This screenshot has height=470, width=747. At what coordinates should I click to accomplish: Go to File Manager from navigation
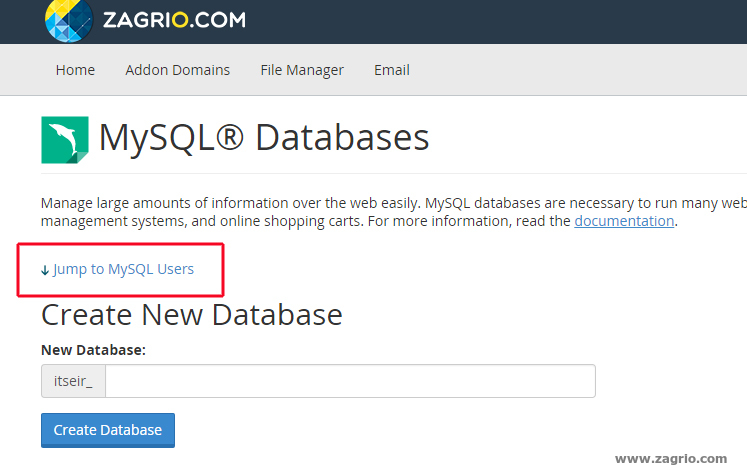point(302,70)
